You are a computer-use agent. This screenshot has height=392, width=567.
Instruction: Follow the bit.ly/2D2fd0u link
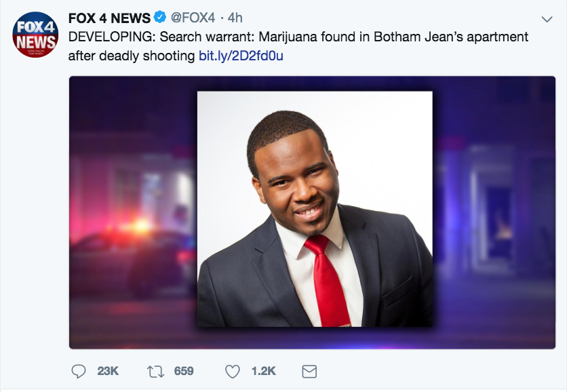point(241,56)
